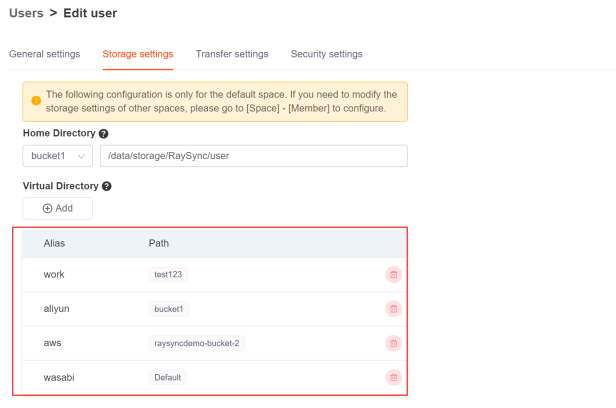Screen dimensions: 616x408
Task: Open the bucket1 storage dropdown
Action: click(58, 156)
